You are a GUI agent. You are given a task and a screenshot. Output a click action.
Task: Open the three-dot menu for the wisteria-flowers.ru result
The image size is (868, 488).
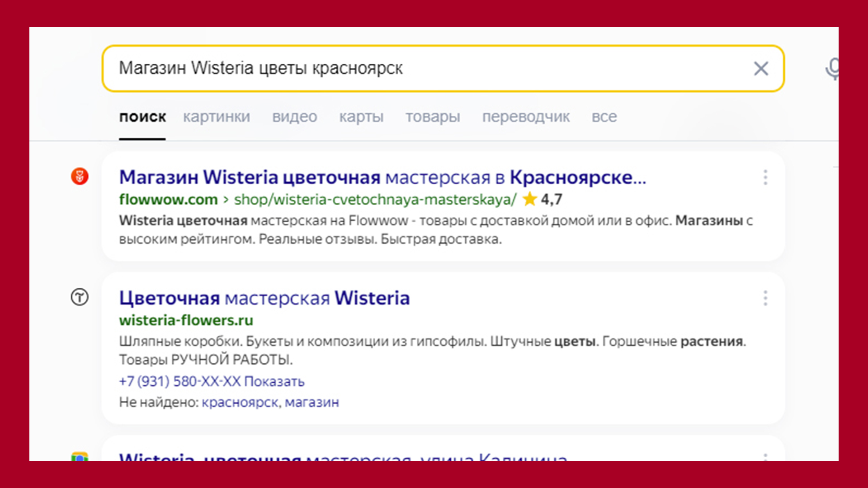coord(765,298)
